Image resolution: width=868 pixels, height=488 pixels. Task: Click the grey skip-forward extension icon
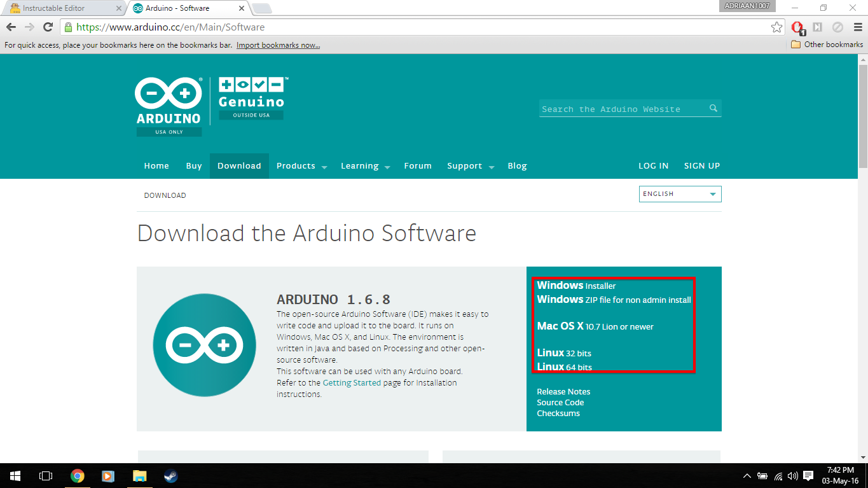(x=818, y=27)
